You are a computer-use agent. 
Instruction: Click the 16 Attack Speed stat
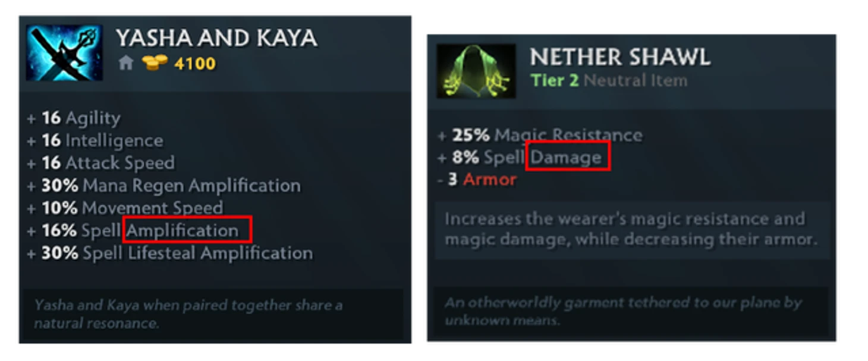point(101,163)
